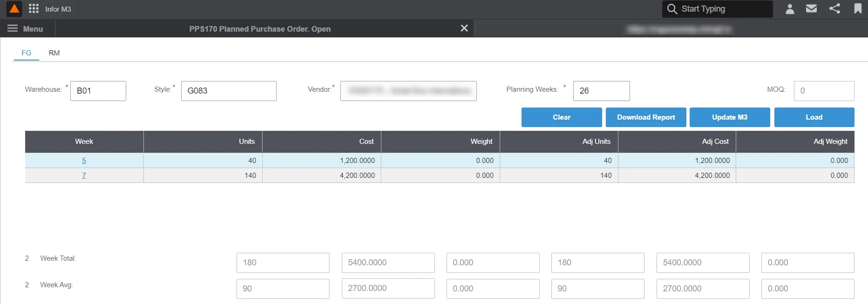The height and width of the screenshot is (304, 868).
Task: Switch to the RM tab
Action: click(x=54, y=53)
